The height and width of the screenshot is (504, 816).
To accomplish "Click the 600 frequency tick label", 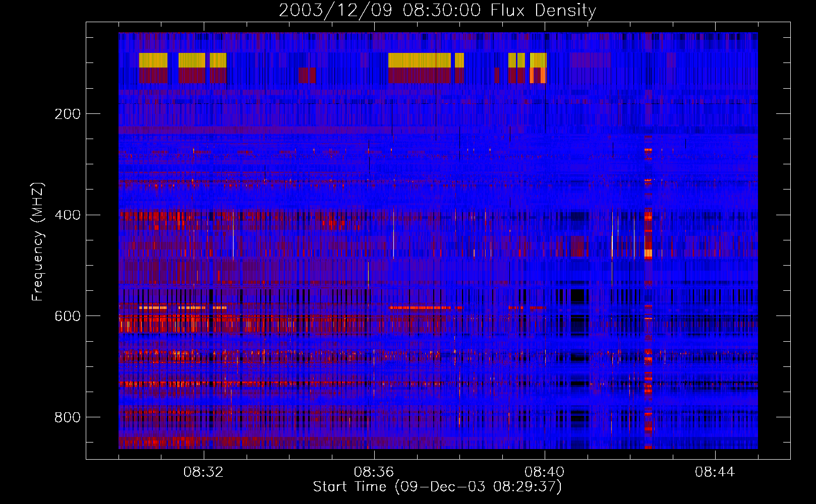I will (x=68, y=316).
